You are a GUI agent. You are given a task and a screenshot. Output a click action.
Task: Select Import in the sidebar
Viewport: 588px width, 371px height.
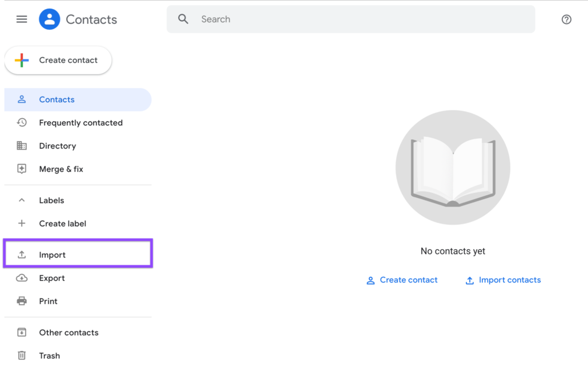tap(53, 255)
